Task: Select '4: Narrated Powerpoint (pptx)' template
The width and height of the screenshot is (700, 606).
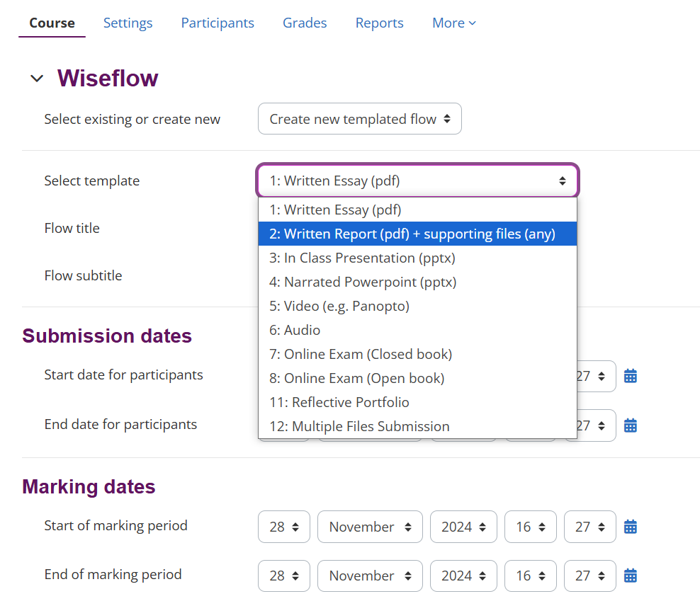Action: pos(417,282)
